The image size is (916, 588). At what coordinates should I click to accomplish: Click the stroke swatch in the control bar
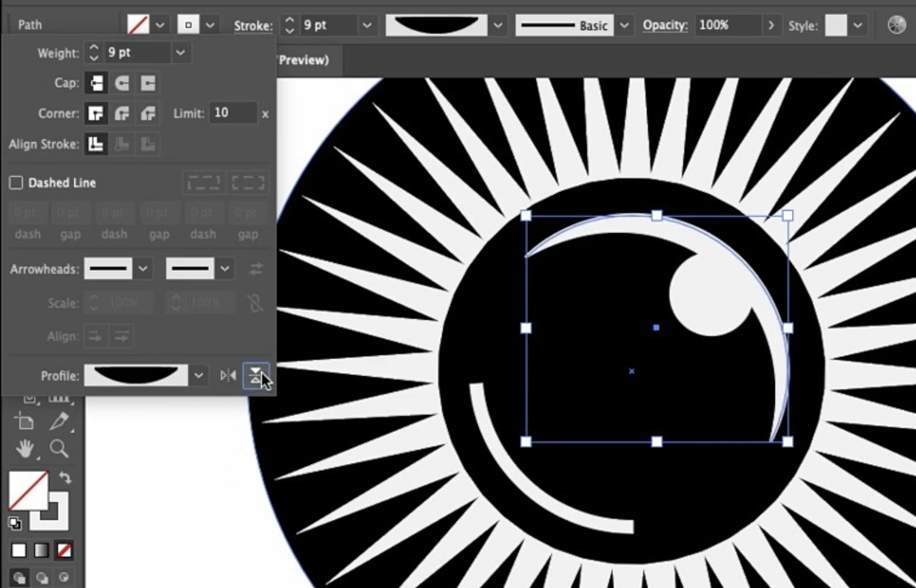point(188,25)
